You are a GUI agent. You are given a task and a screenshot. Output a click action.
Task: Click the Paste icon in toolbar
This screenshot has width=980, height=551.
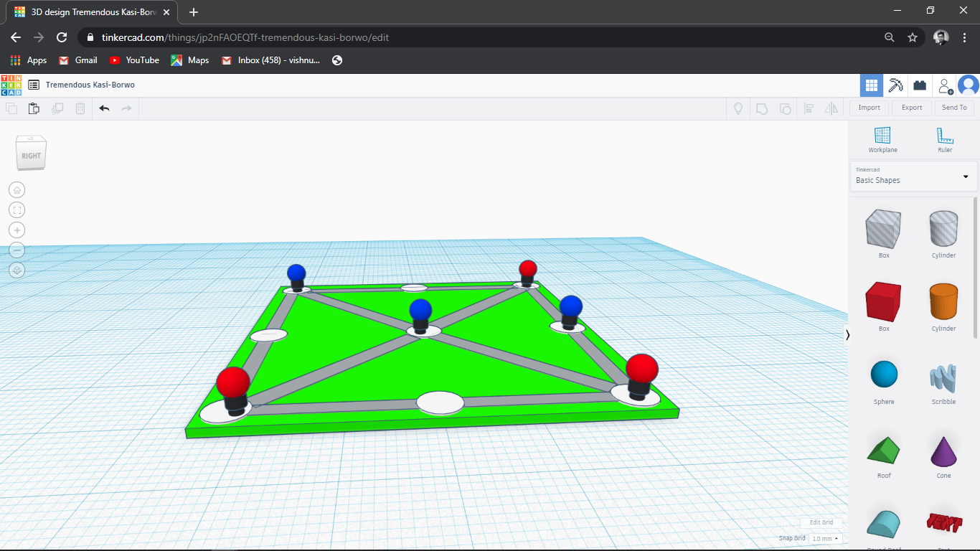34,108
